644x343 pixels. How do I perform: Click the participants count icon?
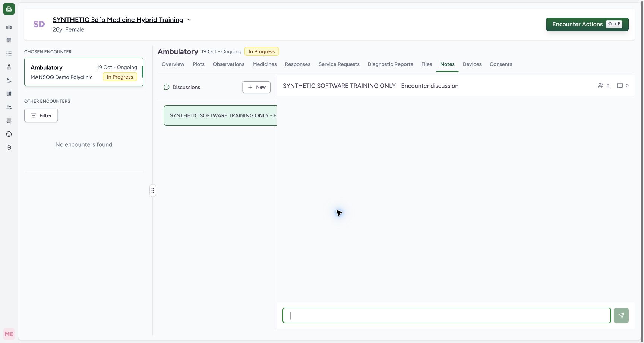point(600,86)
